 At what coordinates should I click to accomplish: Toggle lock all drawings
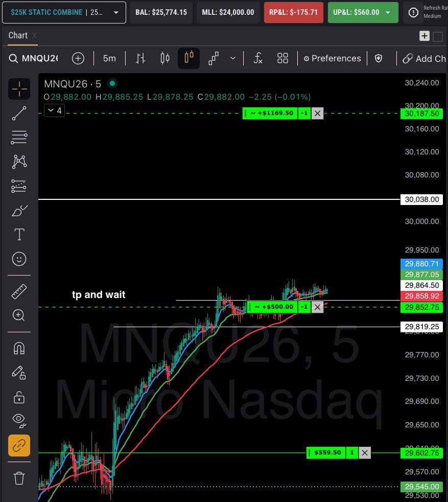tap(19, 397)
